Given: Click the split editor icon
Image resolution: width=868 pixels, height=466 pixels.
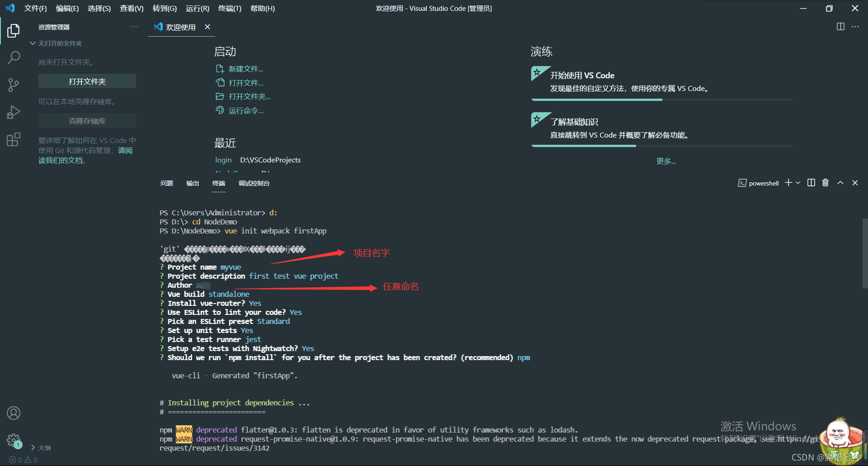Looking at the screenshot, I should tap(840, 27).
